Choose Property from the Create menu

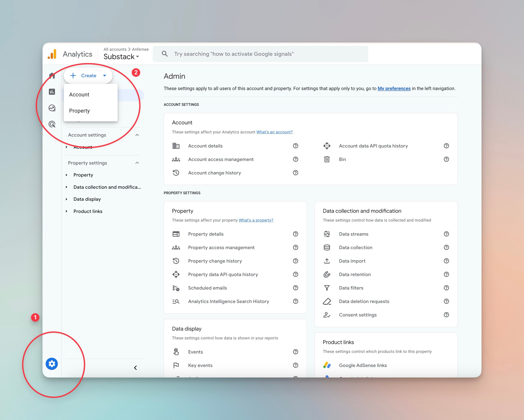[x=80, y=111]
